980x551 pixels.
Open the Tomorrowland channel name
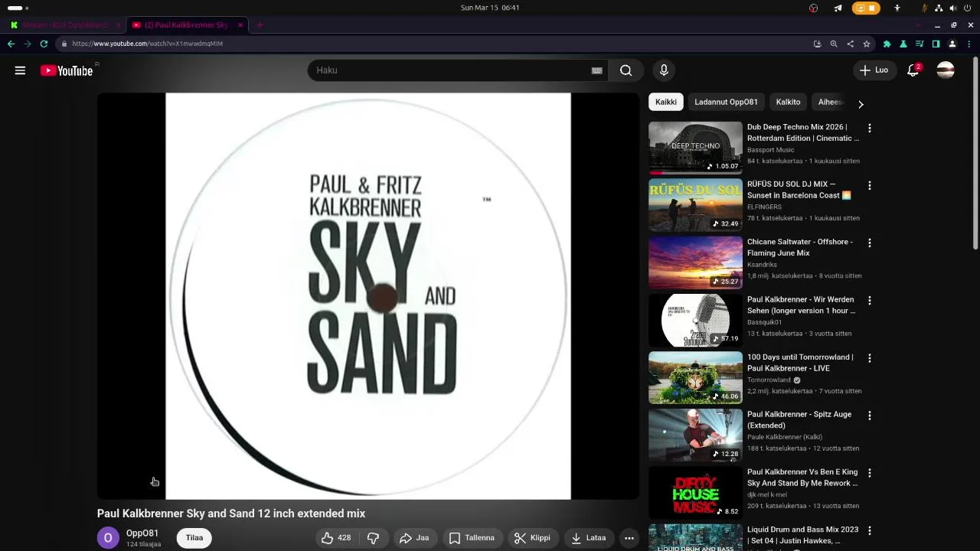769,380
